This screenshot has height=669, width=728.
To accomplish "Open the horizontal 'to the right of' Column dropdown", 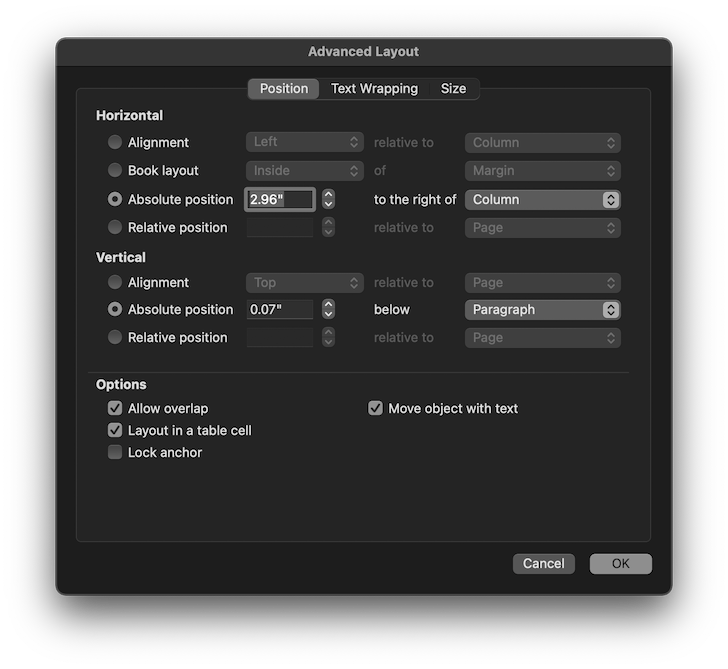I will click(542, 200).
